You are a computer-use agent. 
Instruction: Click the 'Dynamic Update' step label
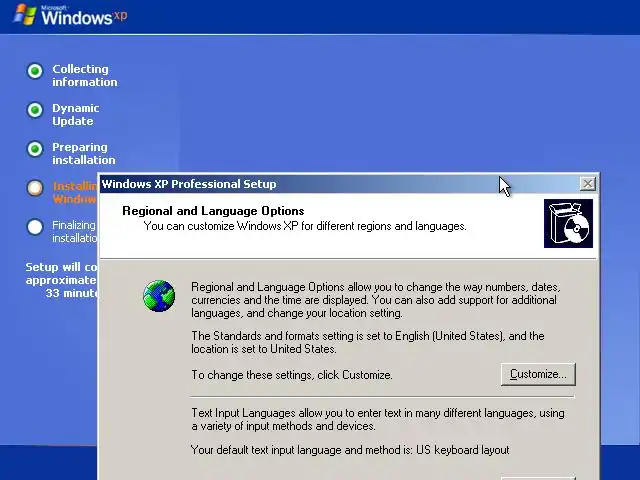[76, 115]
